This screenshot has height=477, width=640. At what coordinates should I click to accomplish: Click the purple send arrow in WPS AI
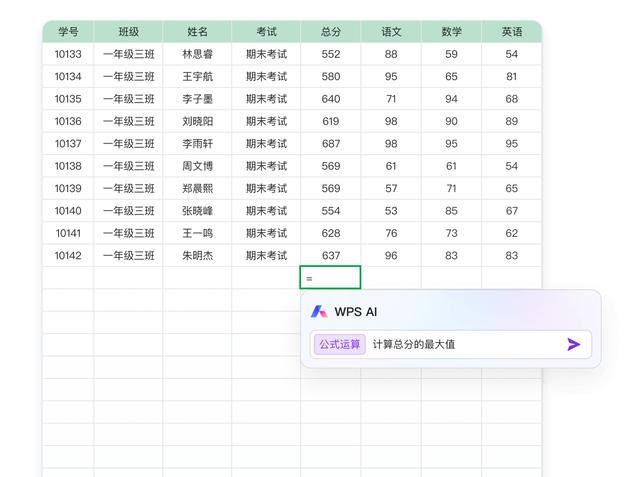(573, 344)
